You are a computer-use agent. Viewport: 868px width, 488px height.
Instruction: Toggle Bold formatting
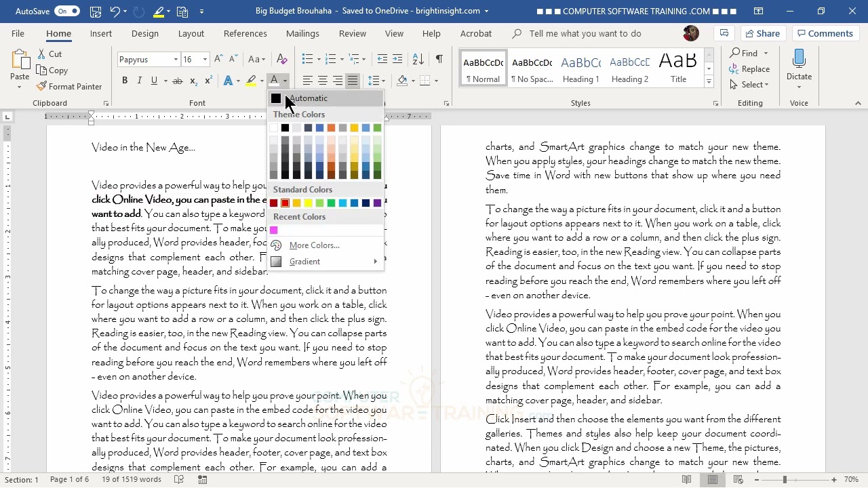pyautogui.click(x=125, y=81)
